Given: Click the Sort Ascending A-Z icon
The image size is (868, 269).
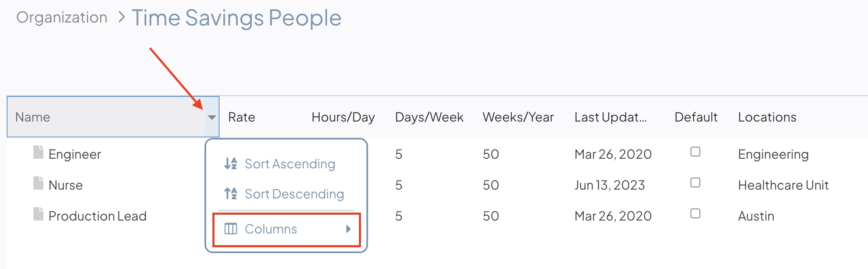Looking at the screenshot, I should pyautogui.click(x=231, y=163).
